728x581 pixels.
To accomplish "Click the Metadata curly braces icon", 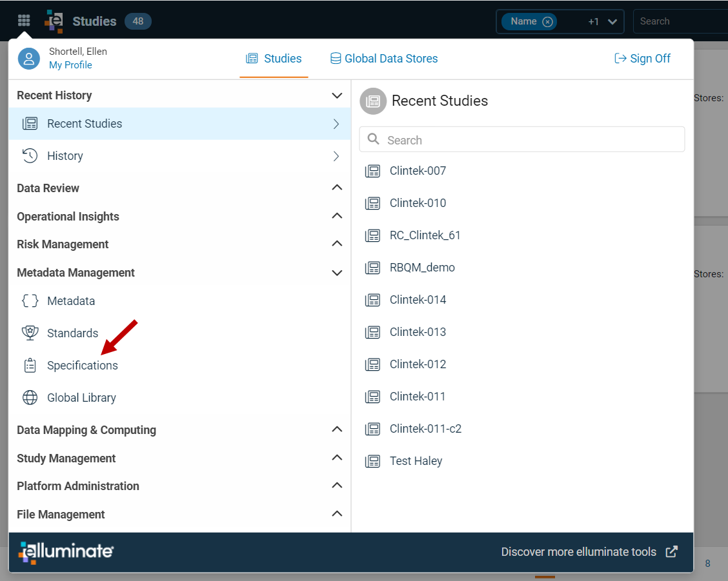I will point(30,300).
